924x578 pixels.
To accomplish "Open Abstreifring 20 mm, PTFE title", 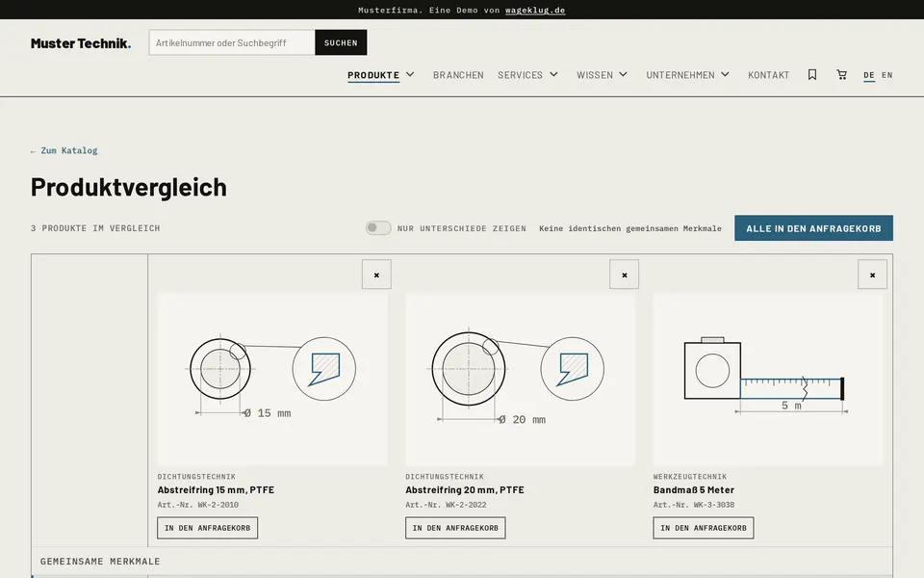I will [x=464, y=489].
